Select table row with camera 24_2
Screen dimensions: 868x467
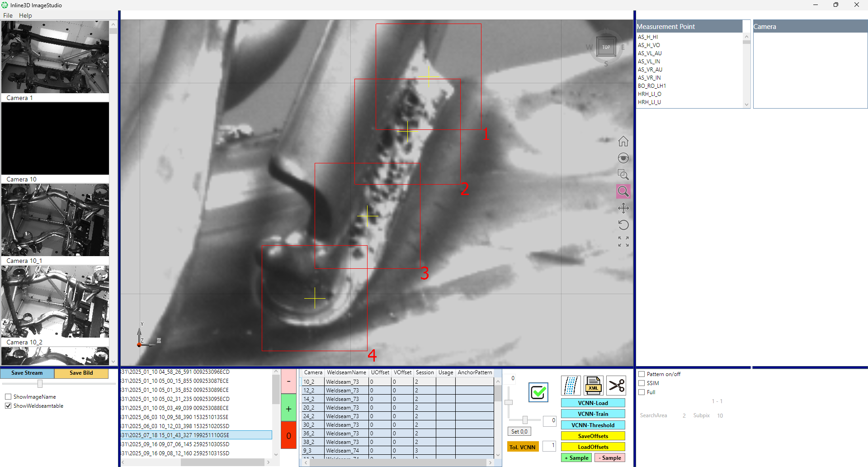(398, 416)
